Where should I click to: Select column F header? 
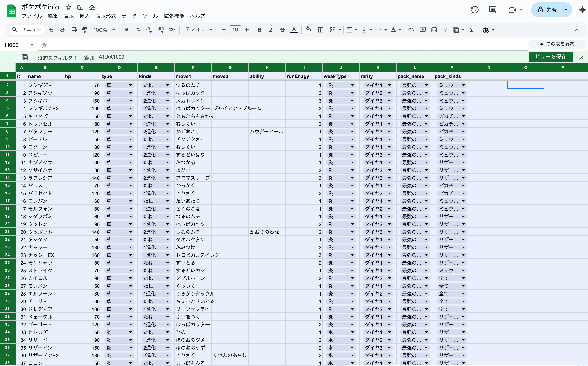pos(193,68)
